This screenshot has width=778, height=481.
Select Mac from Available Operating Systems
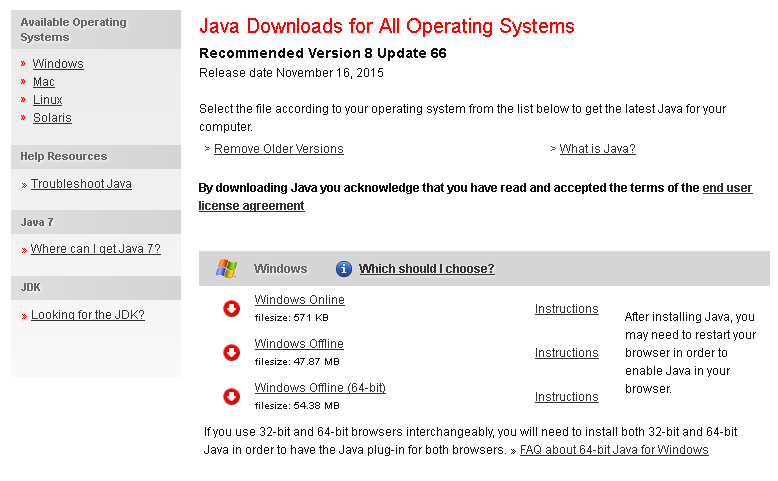coord(44,82)
